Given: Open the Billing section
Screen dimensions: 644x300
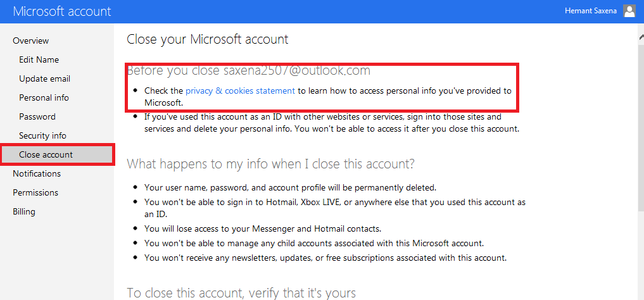Looking at the screenshot, I should (x=24, y=211).
